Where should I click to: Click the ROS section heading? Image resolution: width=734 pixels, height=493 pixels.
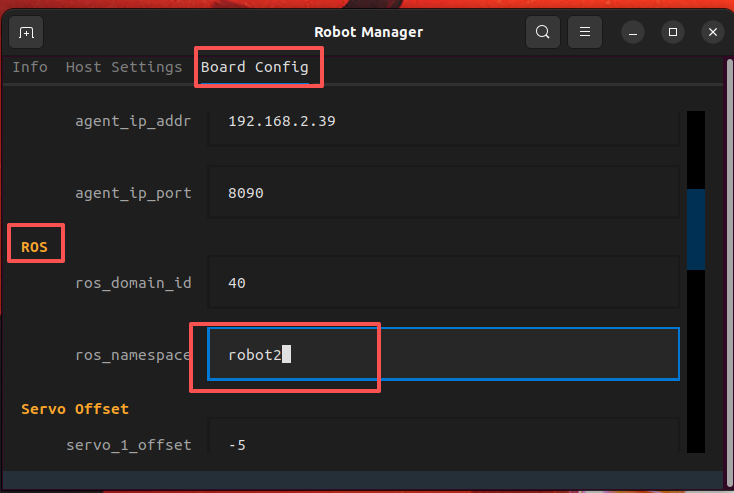click(x=34, y=247)
